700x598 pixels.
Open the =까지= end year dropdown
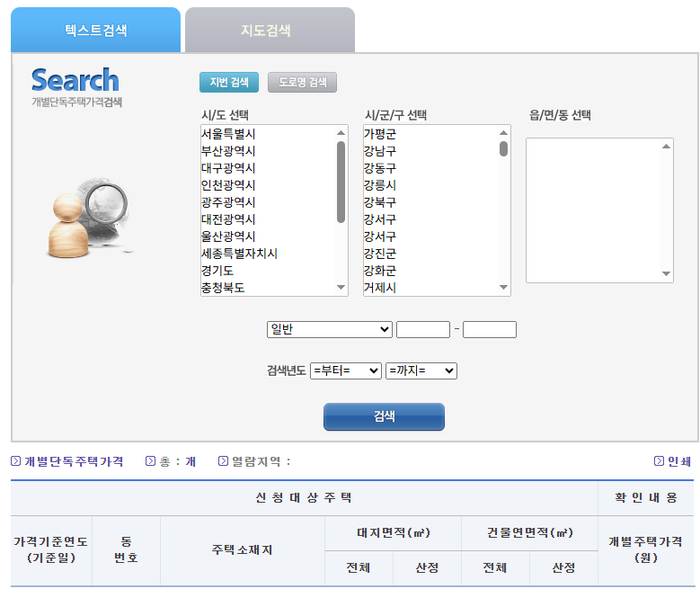421,370
